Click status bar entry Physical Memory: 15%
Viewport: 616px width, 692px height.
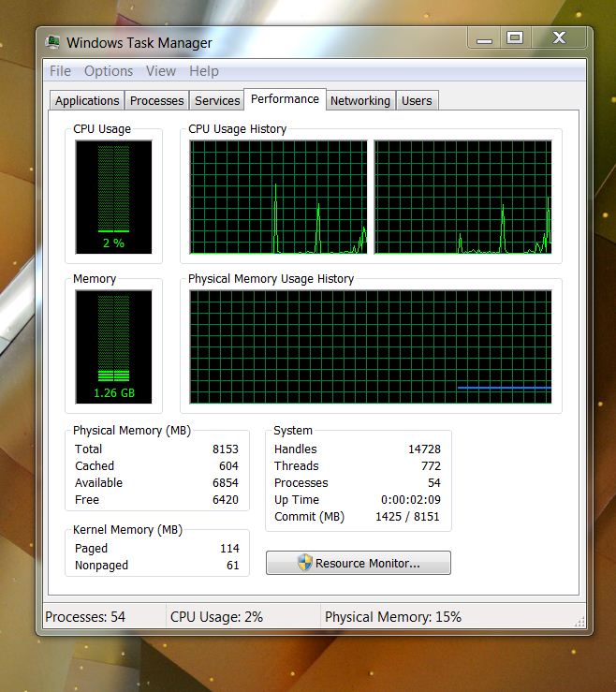click(393, 616)
